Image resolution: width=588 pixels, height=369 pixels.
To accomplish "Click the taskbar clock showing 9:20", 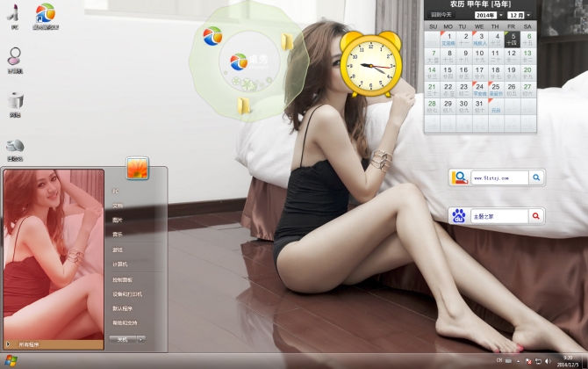I will pyautogui.click(x=567, y=361).
